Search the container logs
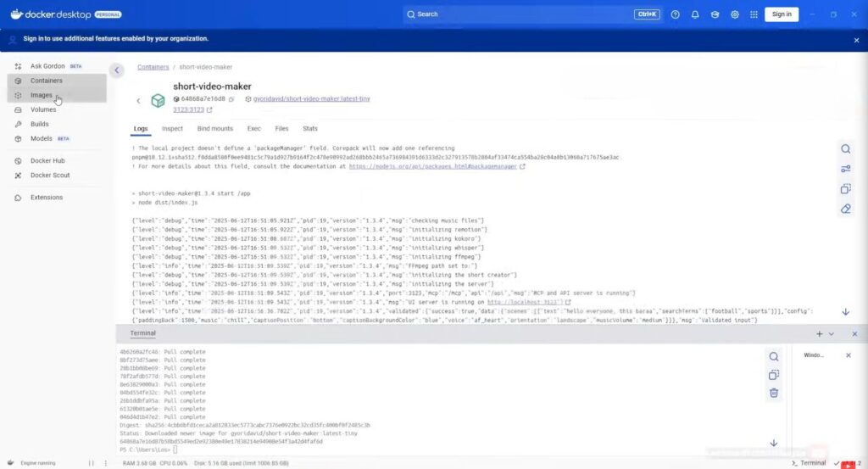Image resolution: width=868 pixels, height=469 pixels. point(845,148)
